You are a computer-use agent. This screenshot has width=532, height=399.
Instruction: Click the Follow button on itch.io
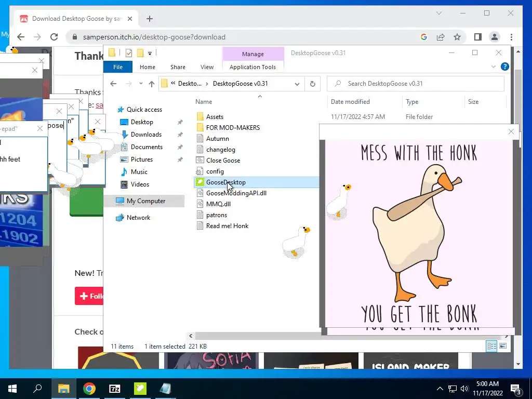click(89, 296)
